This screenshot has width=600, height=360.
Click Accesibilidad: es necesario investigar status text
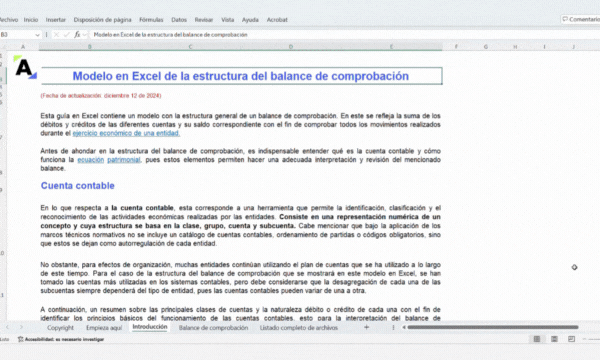pos(64,339)
